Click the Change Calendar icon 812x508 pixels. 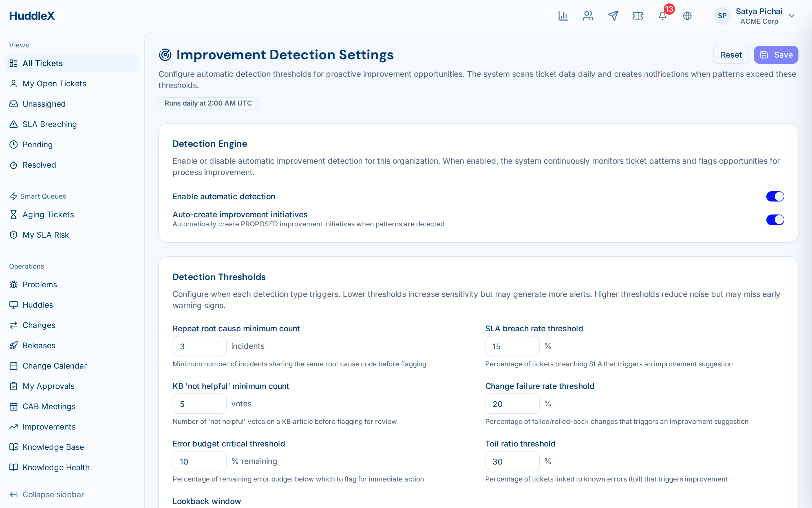click(x=14, y=366)
